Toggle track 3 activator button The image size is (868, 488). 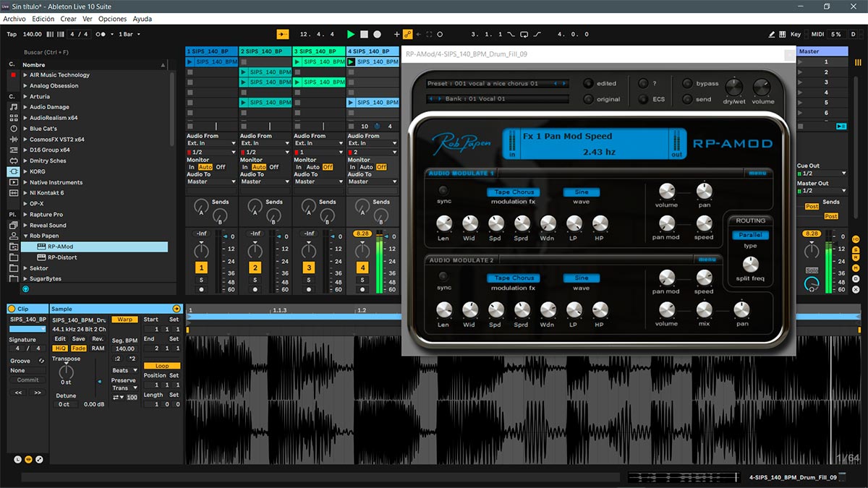(308, 267)
